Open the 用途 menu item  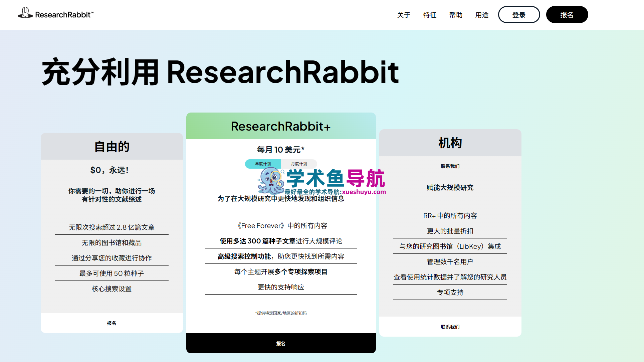[482, 15]
